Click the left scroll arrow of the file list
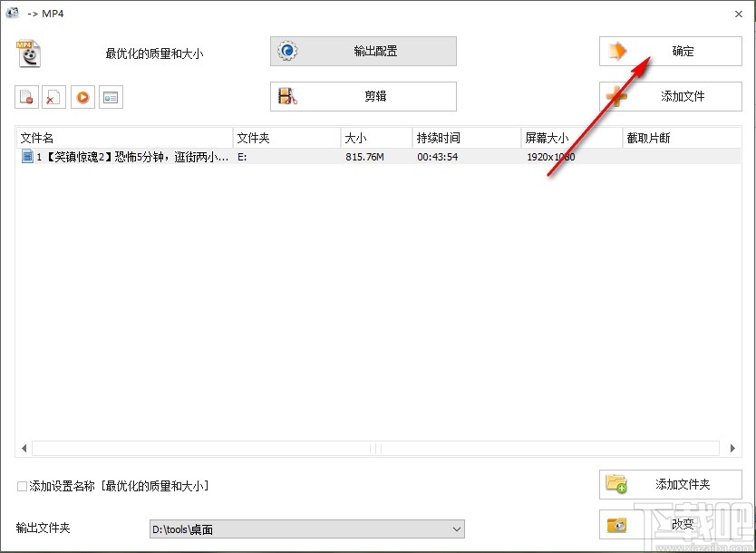The width and height of the screenshot is (756, 553). coord(24,449)
